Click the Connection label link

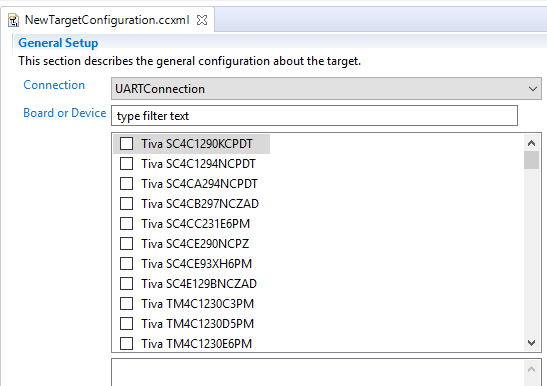click(x=54, y=85)
